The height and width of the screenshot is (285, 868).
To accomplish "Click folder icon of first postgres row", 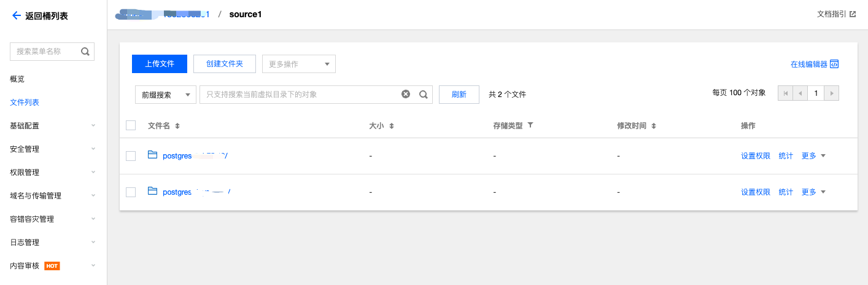I will click(x=153, y=155).
